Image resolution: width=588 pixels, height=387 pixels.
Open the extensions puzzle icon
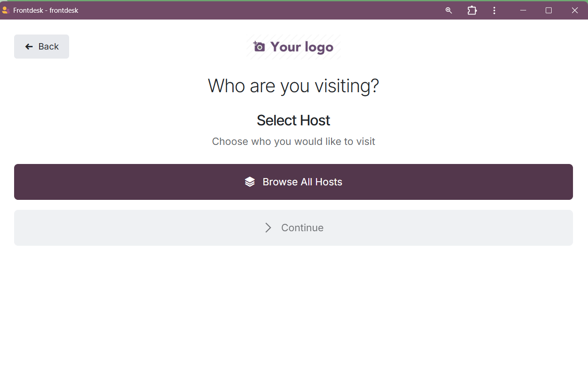tap(472, 10)
